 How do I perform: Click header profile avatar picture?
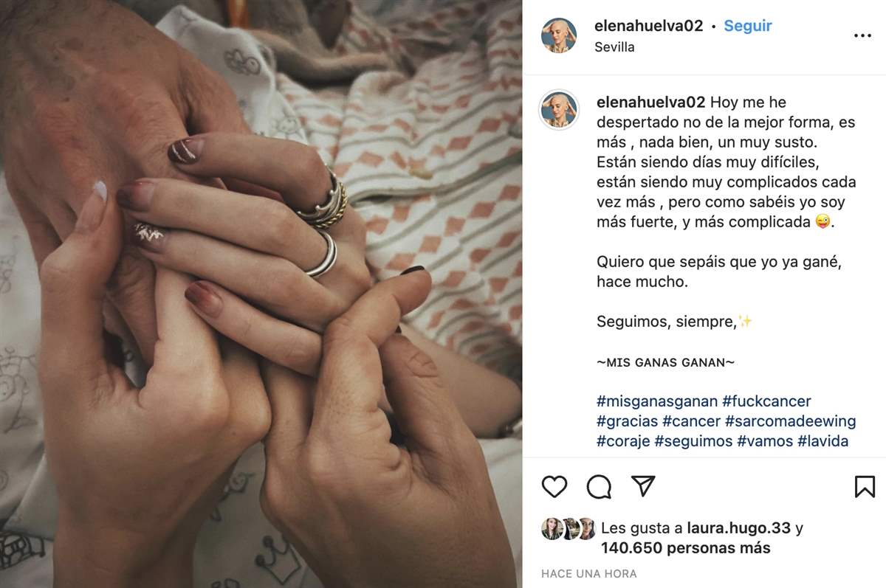pos(559,35)
